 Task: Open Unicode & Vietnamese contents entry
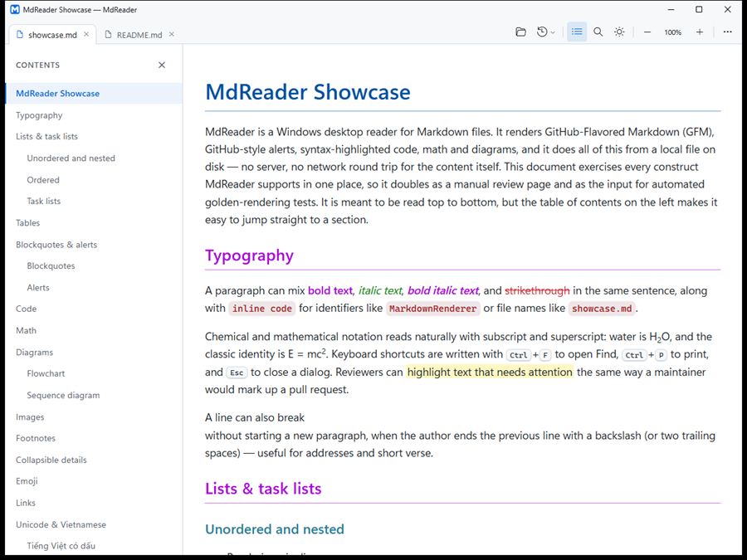pos(93,525)
